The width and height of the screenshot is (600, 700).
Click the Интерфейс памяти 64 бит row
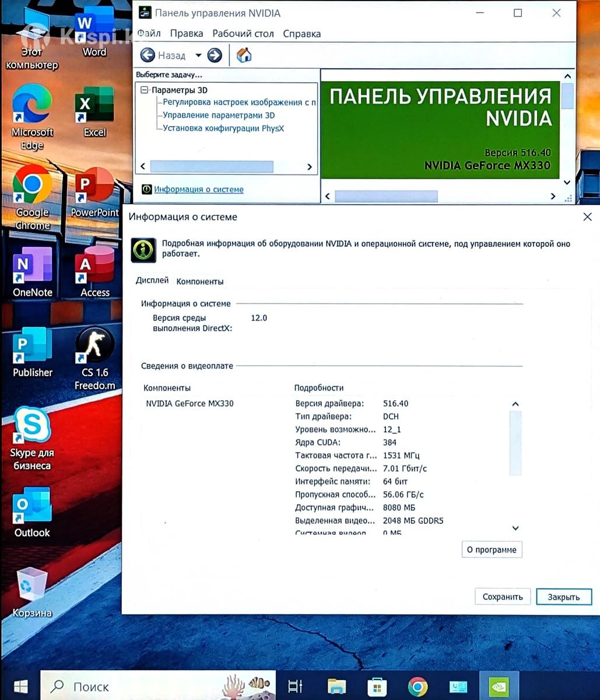tap(352, 481)
